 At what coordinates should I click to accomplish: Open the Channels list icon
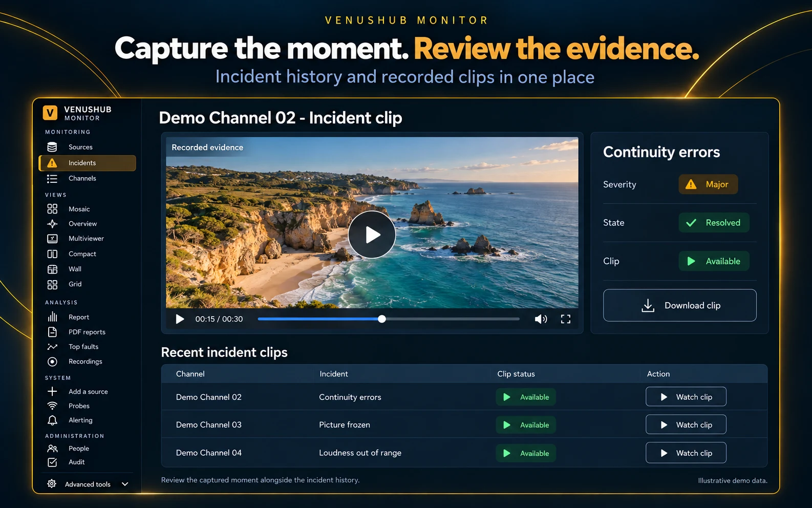point(52,179)
